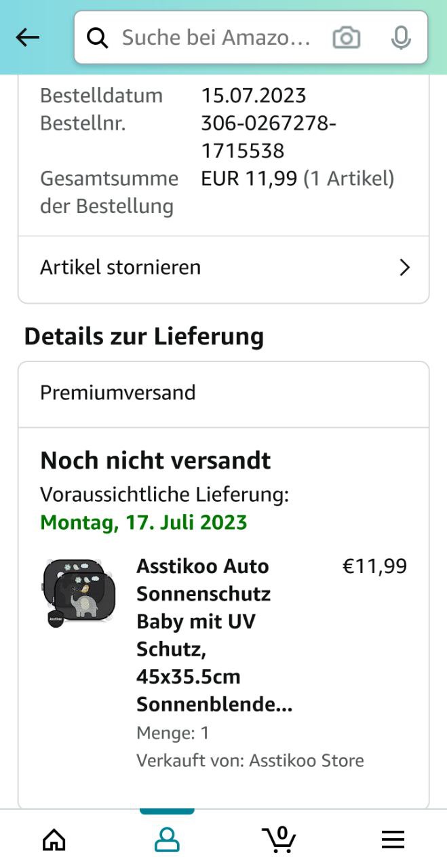Tap Noch nicht versandt status heading
Image resolution: width=447 pixels, height=868 pixels.
point(155,460)
